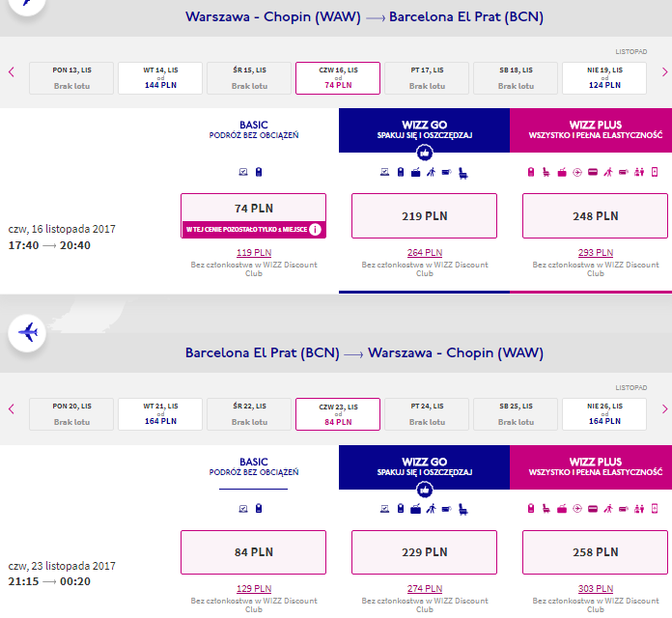Select return date NIE 26, LIS 164 PLN
Screen dimensions: 672x618
604,414
